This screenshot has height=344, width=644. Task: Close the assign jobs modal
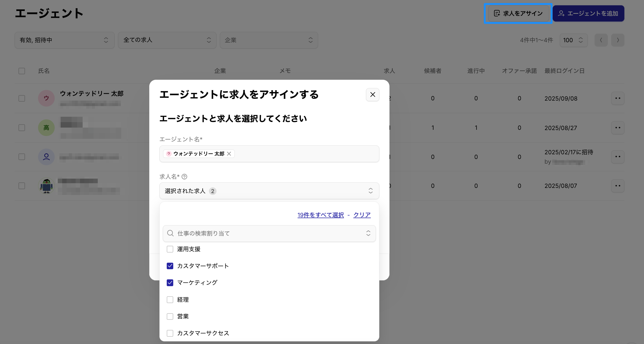(x=372, y=95)
